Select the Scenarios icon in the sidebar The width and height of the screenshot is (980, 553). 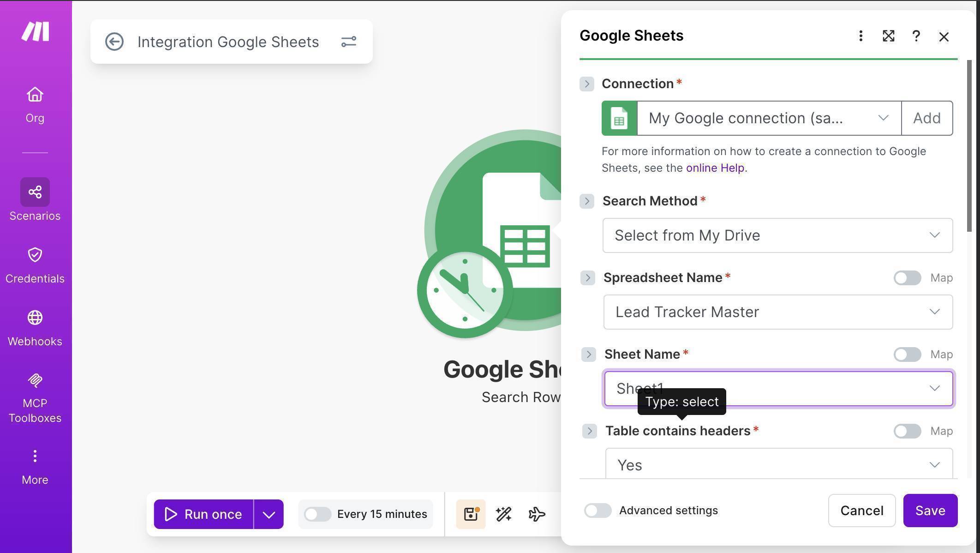(35, 192)
